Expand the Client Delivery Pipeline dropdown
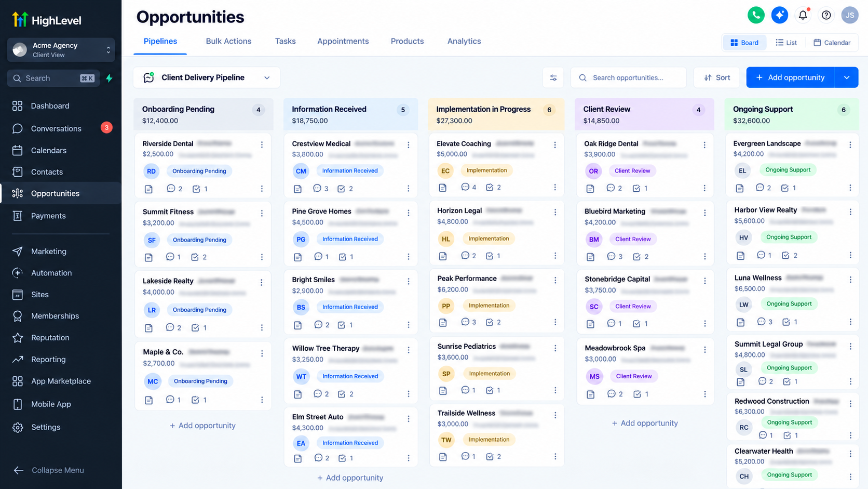 pos(207,77)
